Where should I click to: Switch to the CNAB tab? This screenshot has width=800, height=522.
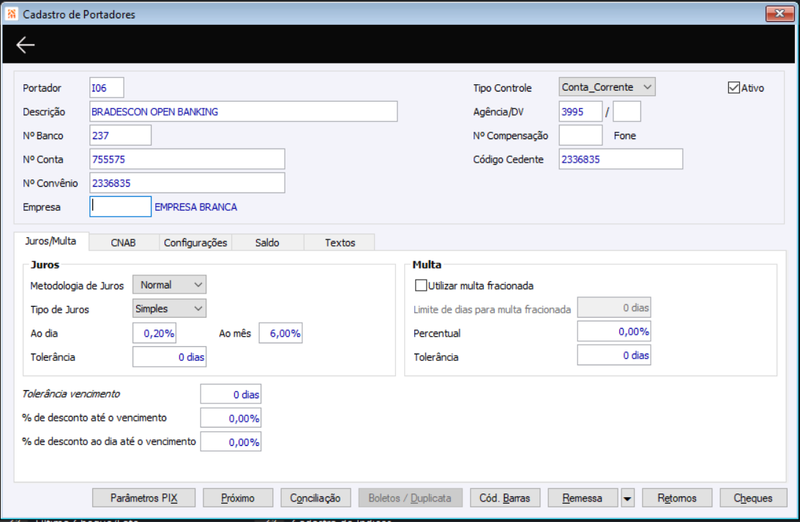click(123, 242)
